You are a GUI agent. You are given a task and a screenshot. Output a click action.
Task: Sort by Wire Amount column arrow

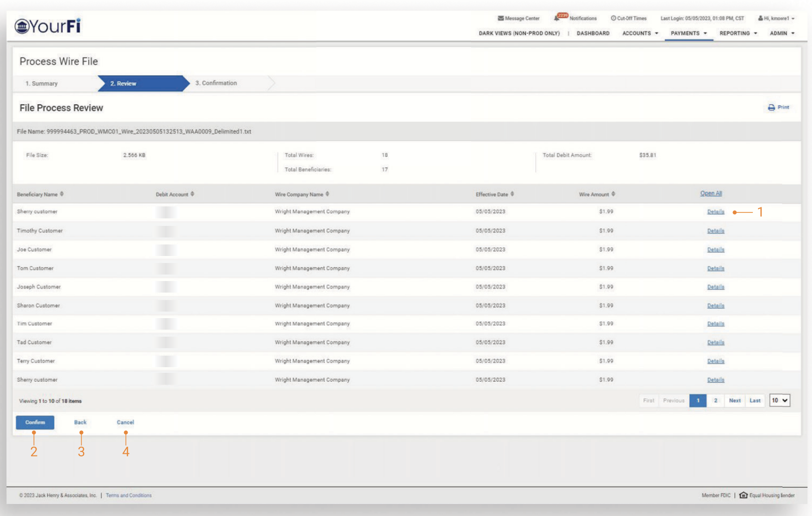click(x=613, y=194)
